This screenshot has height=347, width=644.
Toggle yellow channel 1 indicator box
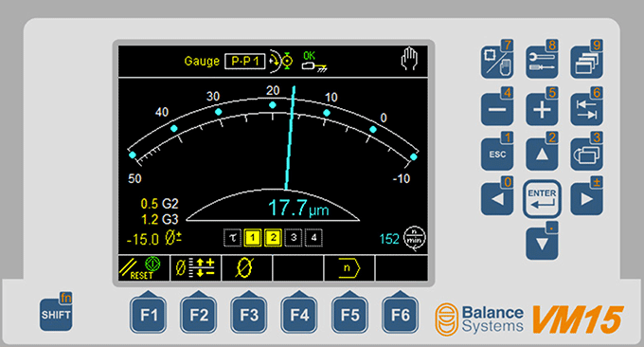[x=253, y=238]
